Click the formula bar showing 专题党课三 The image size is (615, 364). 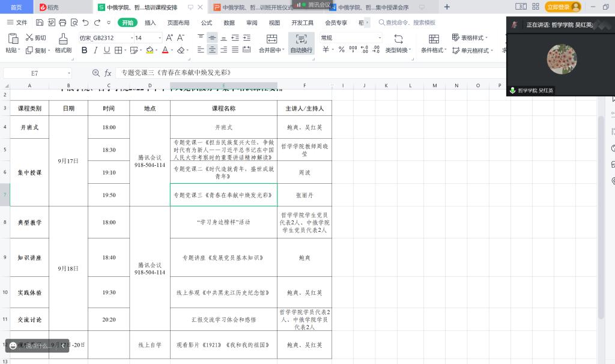point(310,73)
